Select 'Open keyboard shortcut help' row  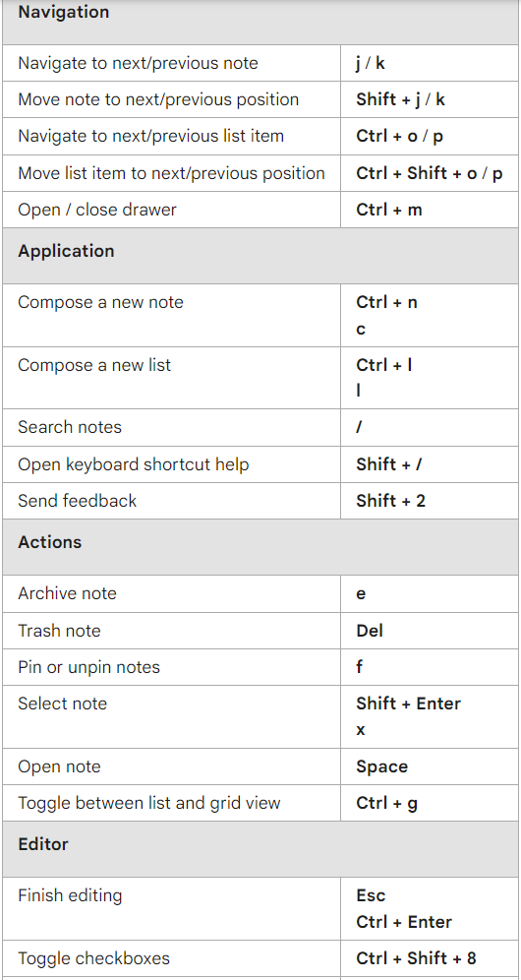pos(260,464)
